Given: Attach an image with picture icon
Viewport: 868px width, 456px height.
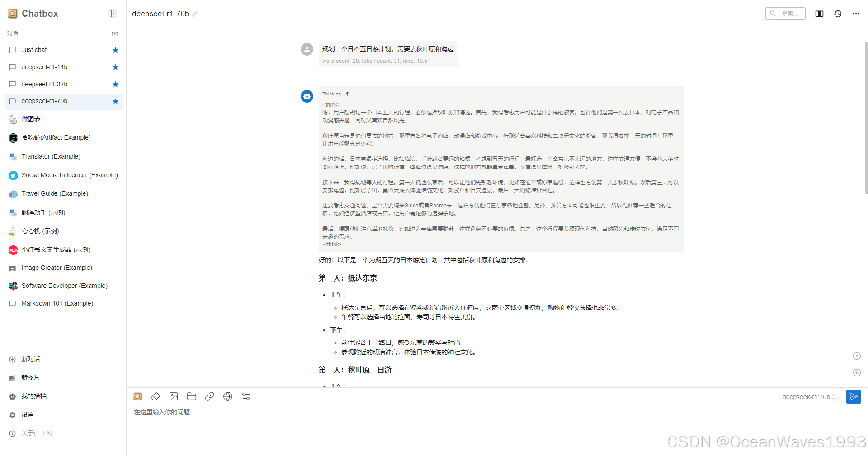Looking at the screenshot, I should [x=174, y=396].
